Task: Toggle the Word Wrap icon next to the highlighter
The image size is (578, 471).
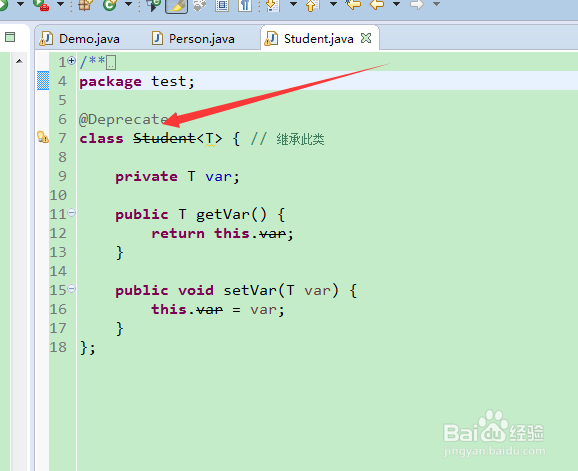Action: [x=199, y=5]
